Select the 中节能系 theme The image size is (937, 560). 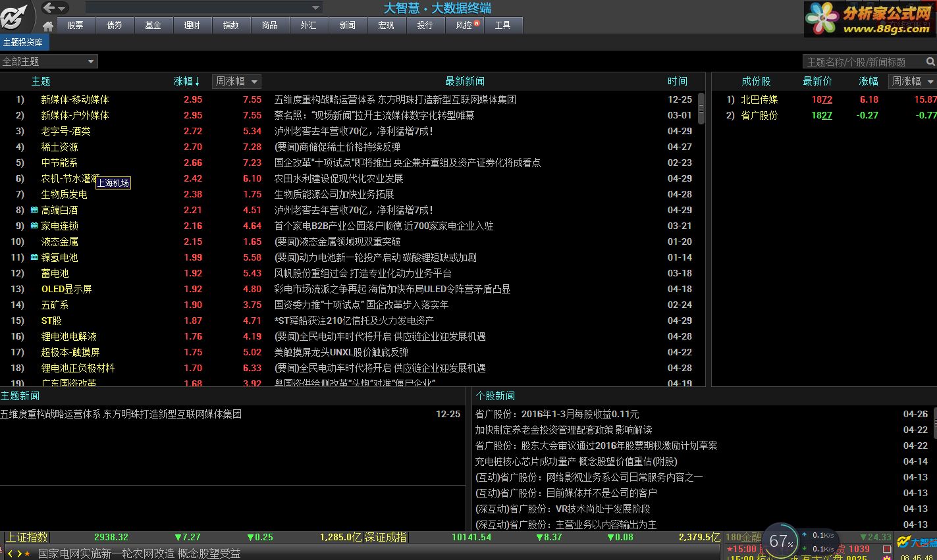59,163
